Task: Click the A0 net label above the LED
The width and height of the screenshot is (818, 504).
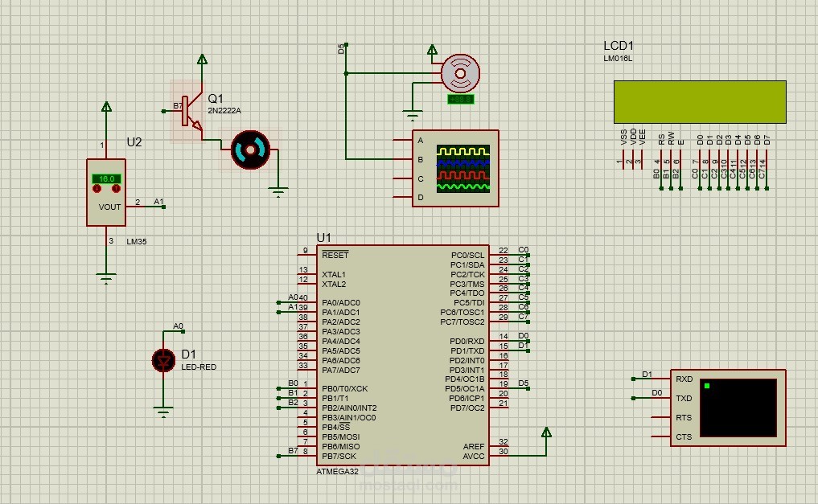Action: pyautogui.click(x=178, y=326)
